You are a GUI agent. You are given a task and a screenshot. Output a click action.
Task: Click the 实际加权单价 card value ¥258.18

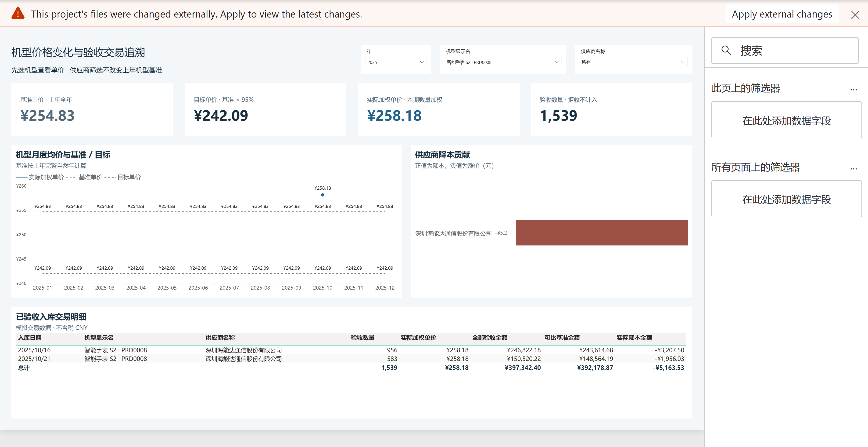tap(394, 116)
